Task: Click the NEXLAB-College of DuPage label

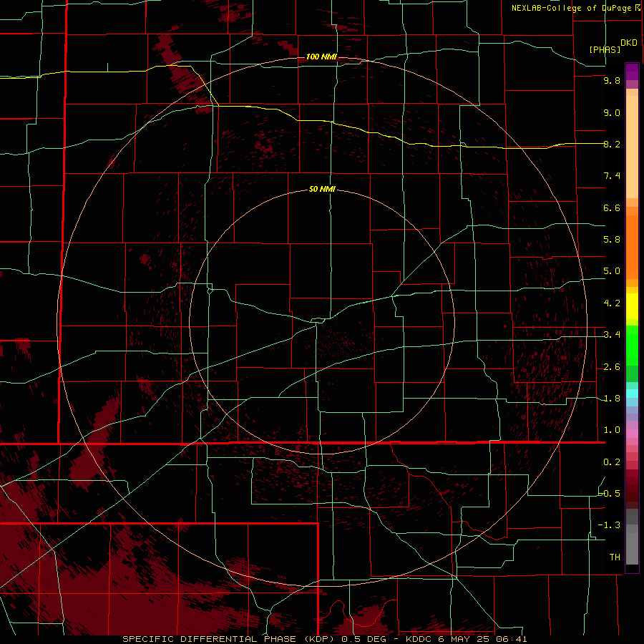Action: pyautogui.click(x=573, y=8)
